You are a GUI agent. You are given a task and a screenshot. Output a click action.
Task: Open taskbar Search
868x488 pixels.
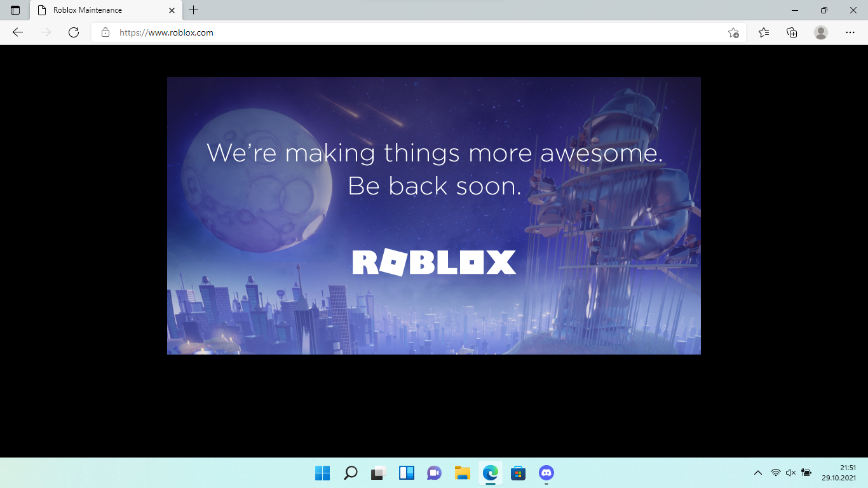[x=350, y=473]
